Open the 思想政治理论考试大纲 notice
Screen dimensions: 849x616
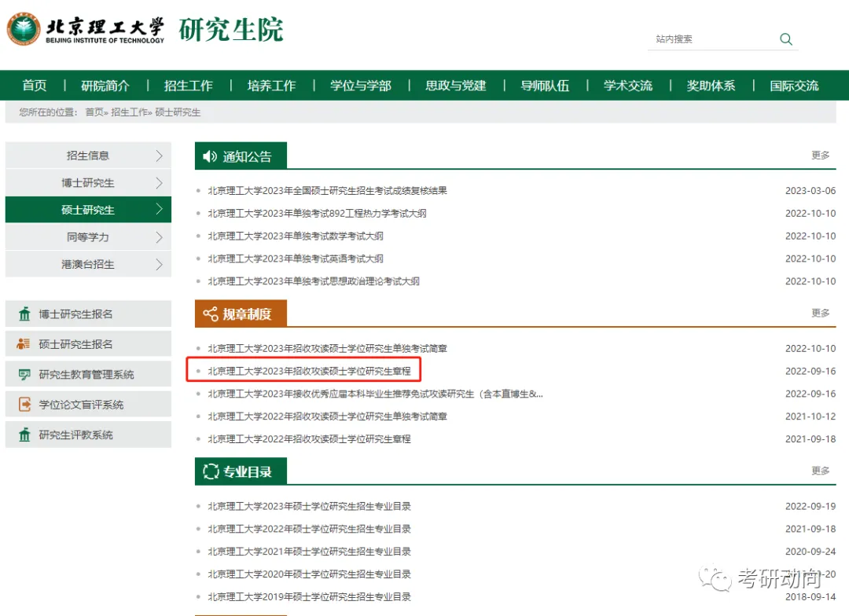(314, 281)
